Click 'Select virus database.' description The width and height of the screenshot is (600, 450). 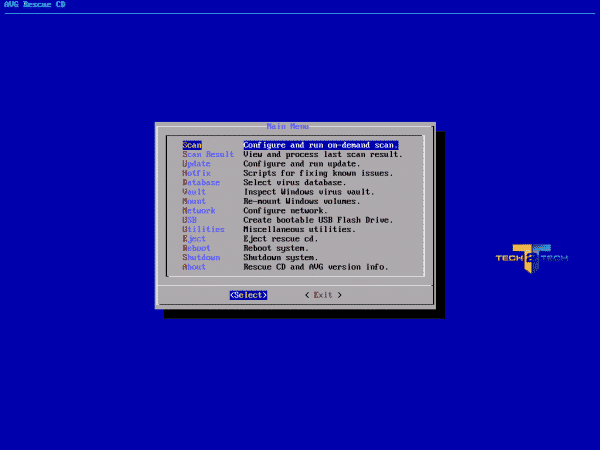coord(295,183)
